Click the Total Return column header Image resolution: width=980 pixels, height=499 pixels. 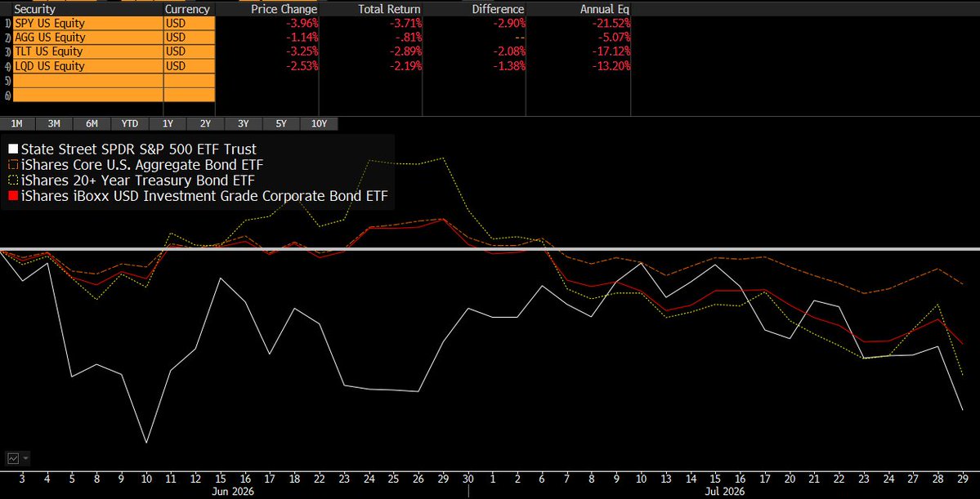[389, 9]
